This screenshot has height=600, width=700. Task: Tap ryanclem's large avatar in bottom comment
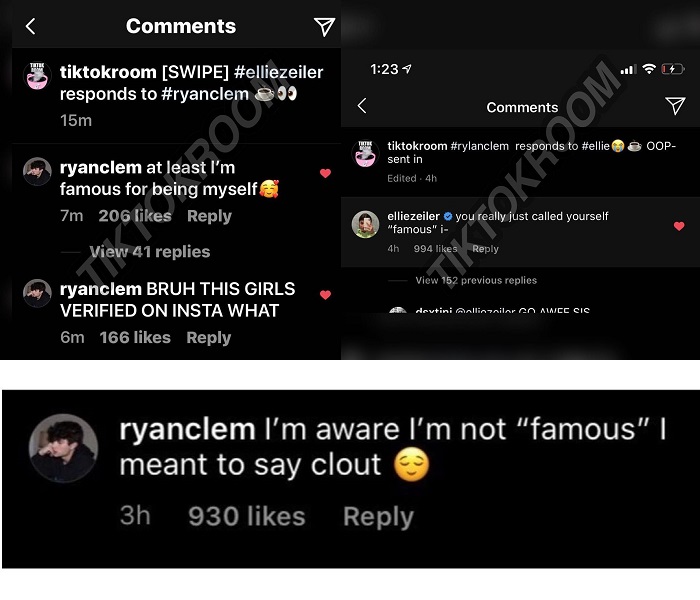pos(63,448)
